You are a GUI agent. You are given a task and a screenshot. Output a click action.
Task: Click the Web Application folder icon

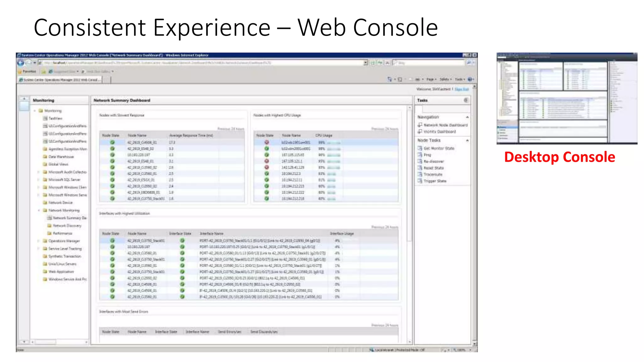(45, 271)
